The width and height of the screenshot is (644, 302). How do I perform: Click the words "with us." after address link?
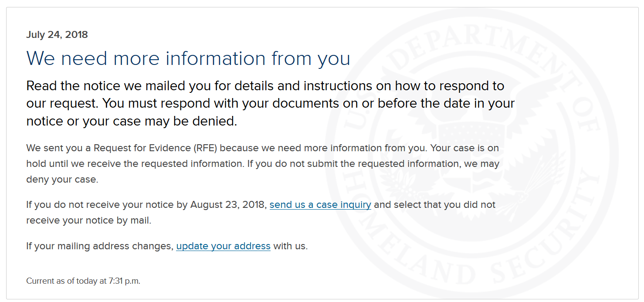[291, 246]
